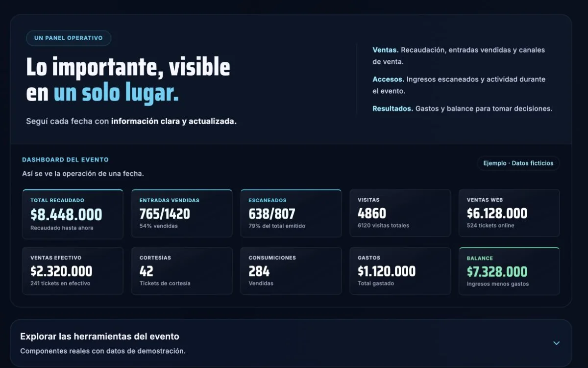Click "Tickets de cortesía" subtext
The image size is (588, 368).
click(165, 284)
